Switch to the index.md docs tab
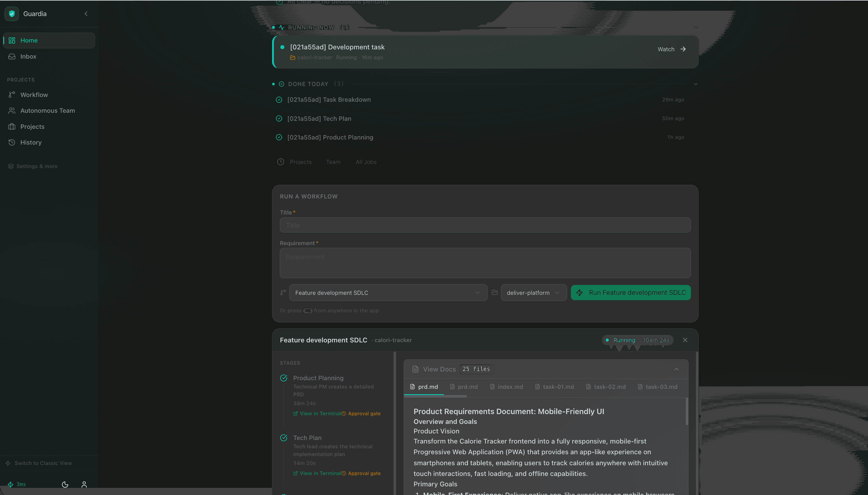The image size is (868, 495). click(x=506, y=387)
